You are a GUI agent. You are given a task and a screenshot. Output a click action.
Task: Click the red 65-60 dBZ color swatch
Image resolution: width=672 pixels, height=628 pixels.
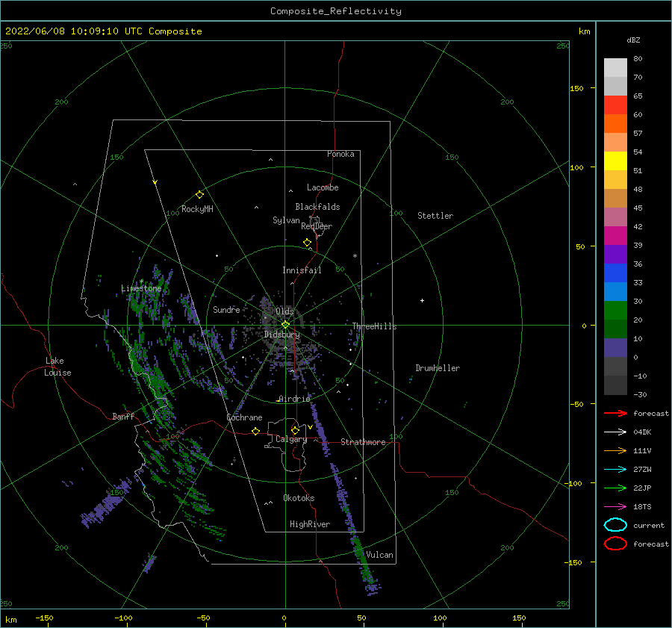pos(615,105)
